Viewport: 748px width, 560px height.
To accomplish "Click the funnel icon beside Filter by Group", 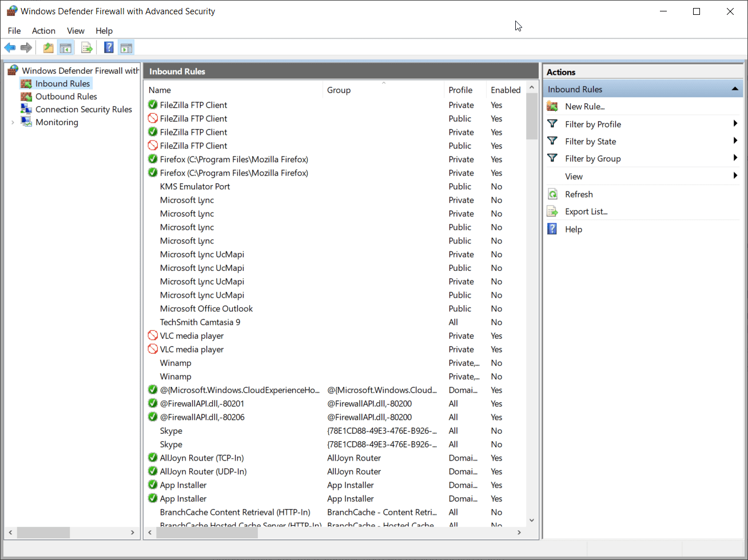I will [x=552, y=158].
